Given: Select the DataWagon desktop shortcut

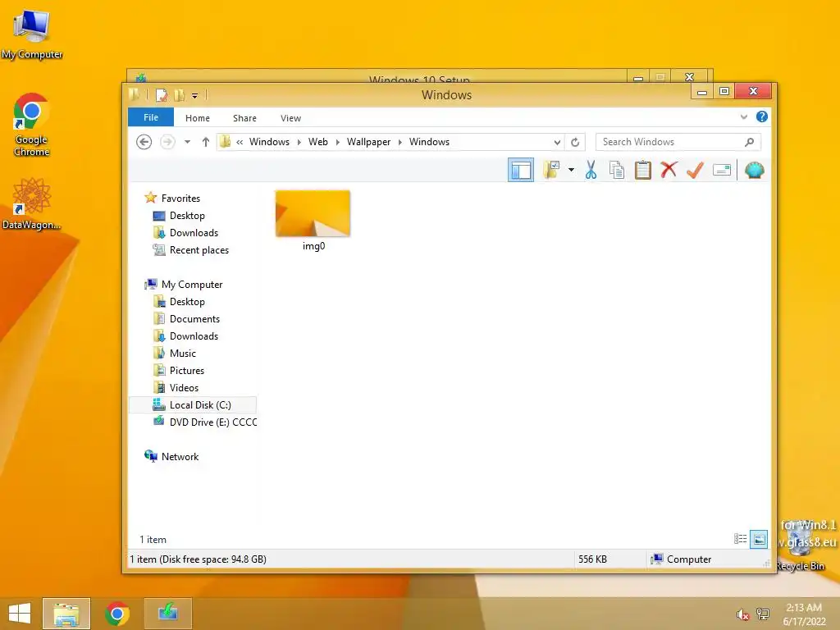Looking at the screenshot, I should (x=32, y=204).
